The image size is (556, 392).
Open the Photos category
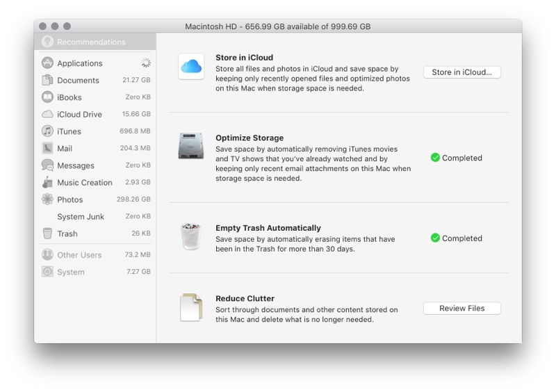pyautogui.click(x=96, y=199)
